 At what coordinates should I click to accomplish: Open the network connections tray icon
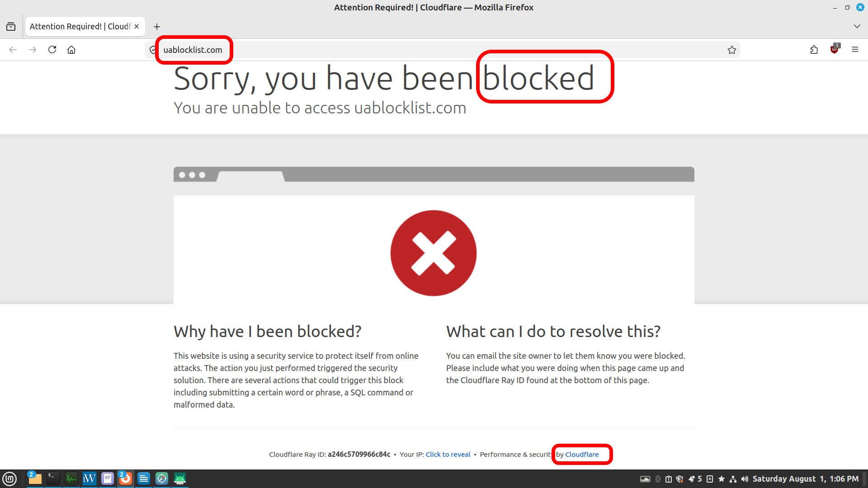[x=733, y=479]
